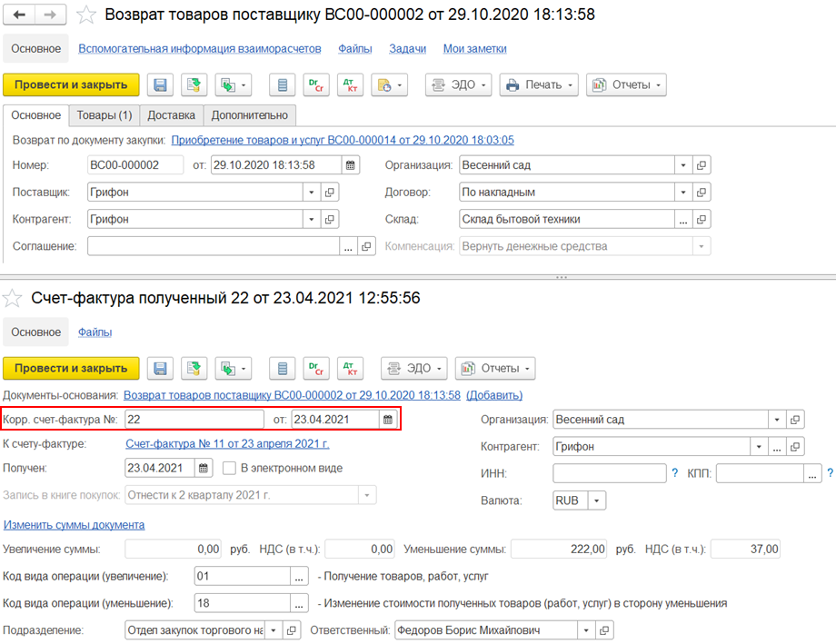Viewport: 836px width, 644px height.
Task: Click invoice Провести и закрыть button
Action: pyautogui.click(x=71, y=369)
